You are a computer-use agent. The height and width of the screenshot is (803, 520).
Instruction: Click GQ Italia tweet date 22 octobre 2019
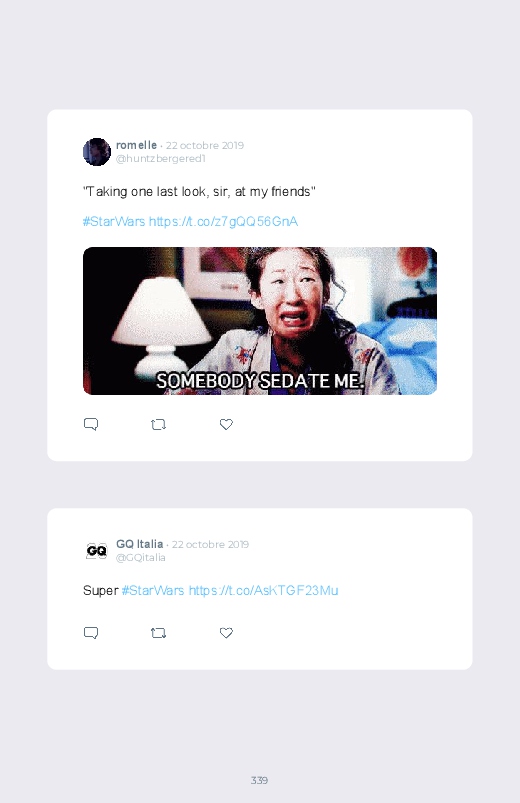pos(211,544)
